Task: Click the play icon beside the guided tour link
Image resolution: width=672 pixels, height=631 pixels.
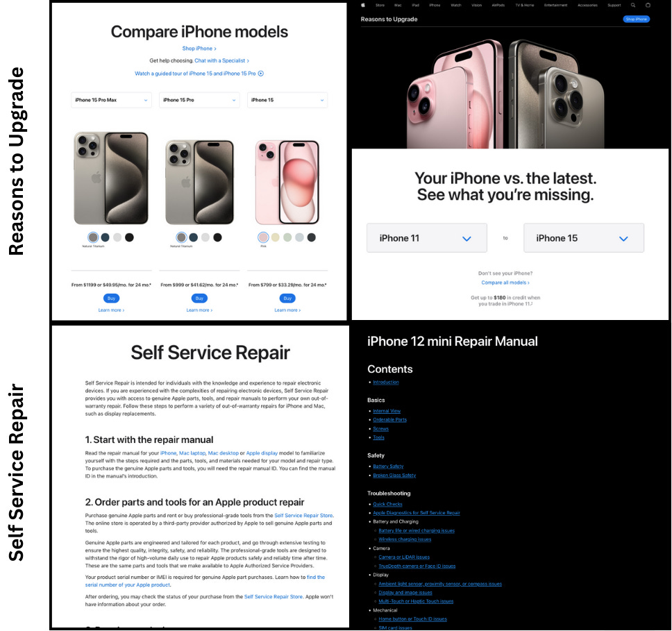Action: click(x=261, y=74)
